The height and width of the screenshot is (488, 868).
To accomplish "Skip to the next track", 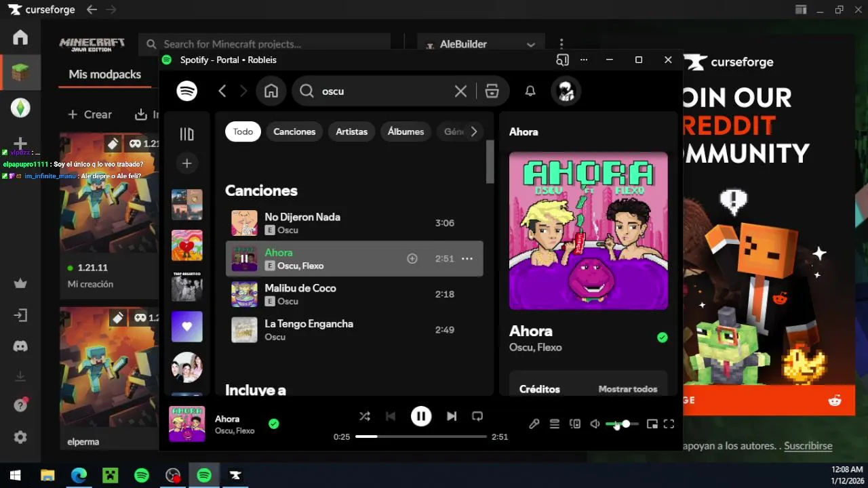I will (452, 416).
